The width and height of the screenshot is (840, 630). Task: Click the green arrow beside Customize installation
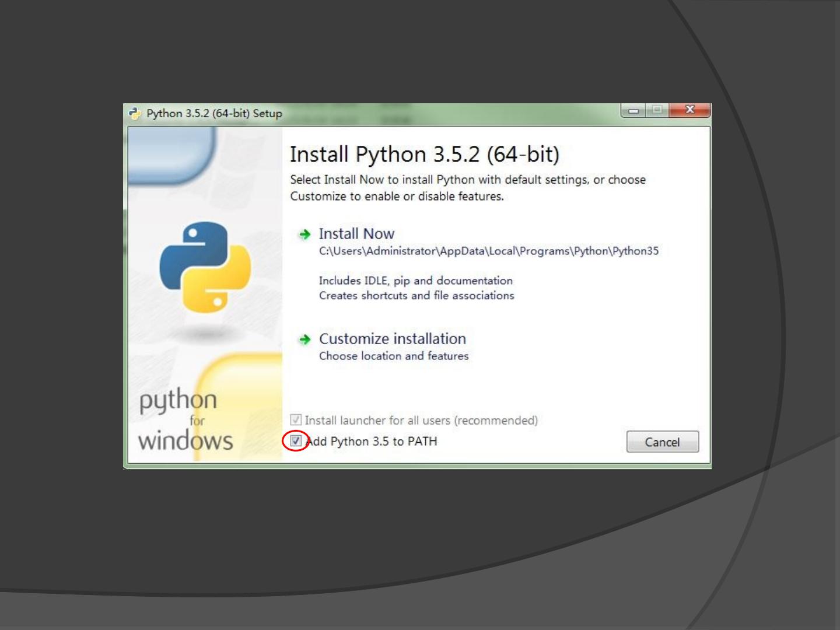304,339
